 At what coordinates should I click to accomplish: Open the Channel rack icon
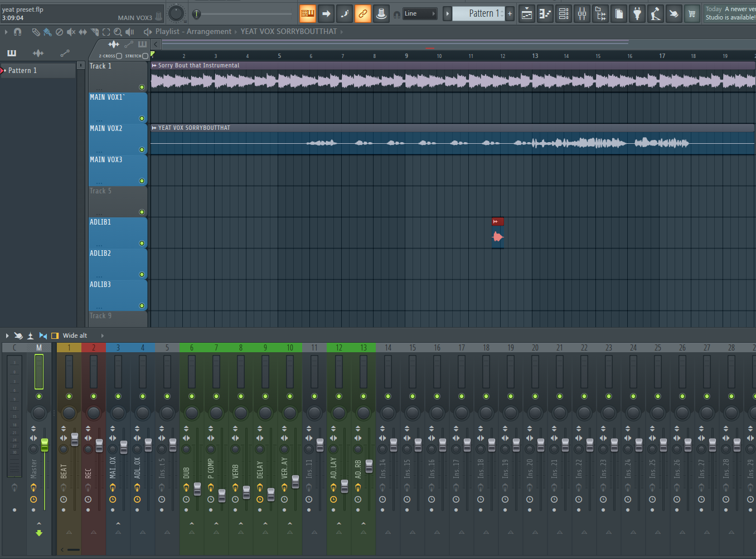point(564,14)
